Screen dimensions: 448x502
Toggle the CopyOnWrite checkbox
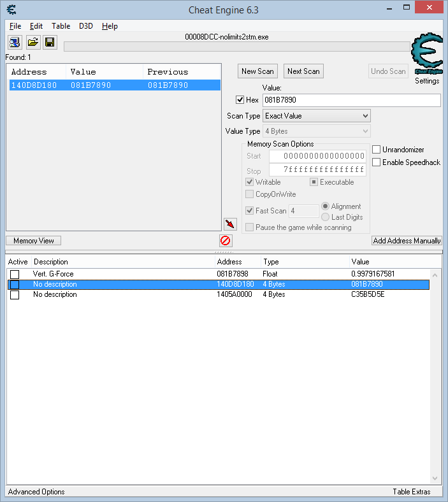[249, 194]
